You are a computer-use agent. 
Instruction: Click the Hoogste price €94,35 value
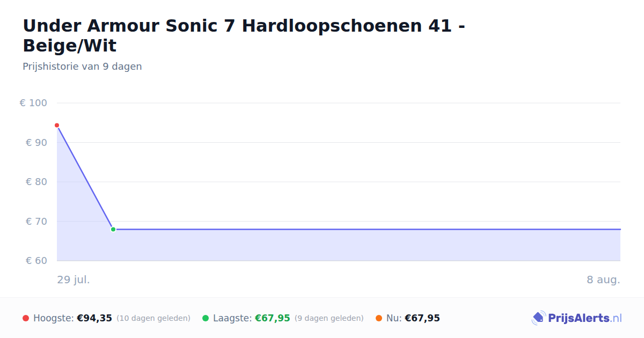point(94,318)
